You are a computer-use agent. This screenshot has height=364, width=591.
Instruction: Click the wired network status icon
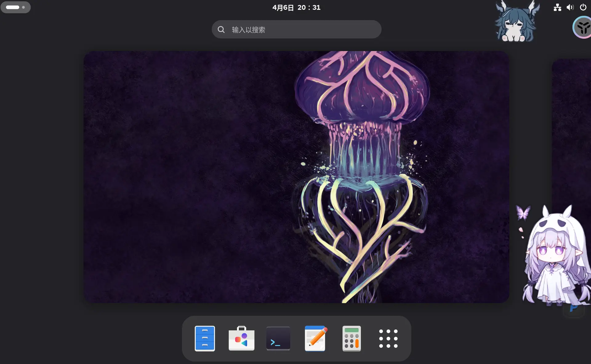(557, 7)
